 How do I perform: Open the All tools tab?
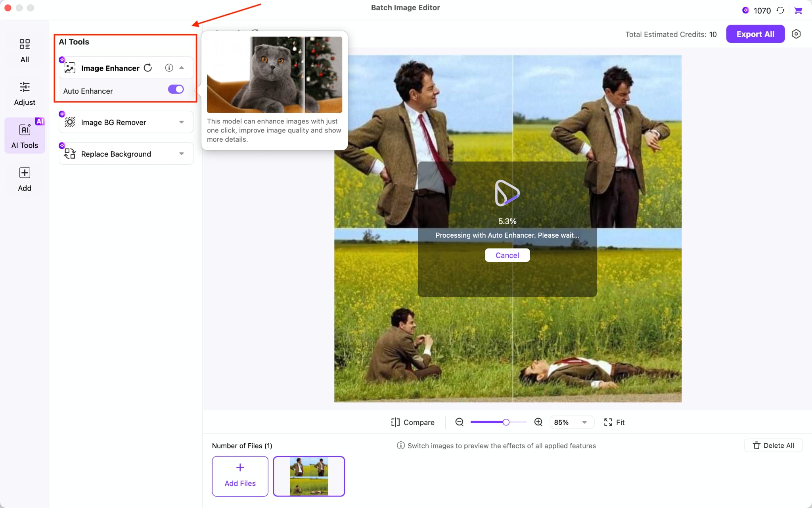[25, 50]
